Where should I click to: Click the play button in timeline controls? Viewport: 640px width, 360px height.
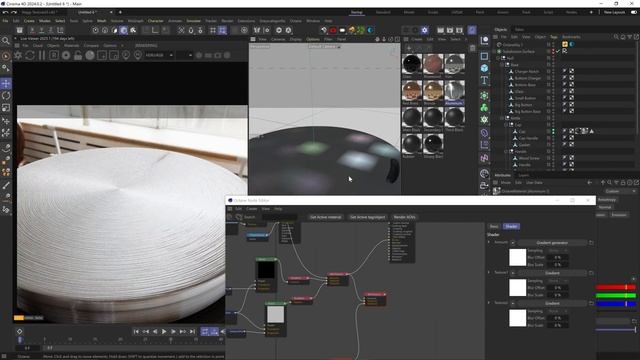coord(164,332)
